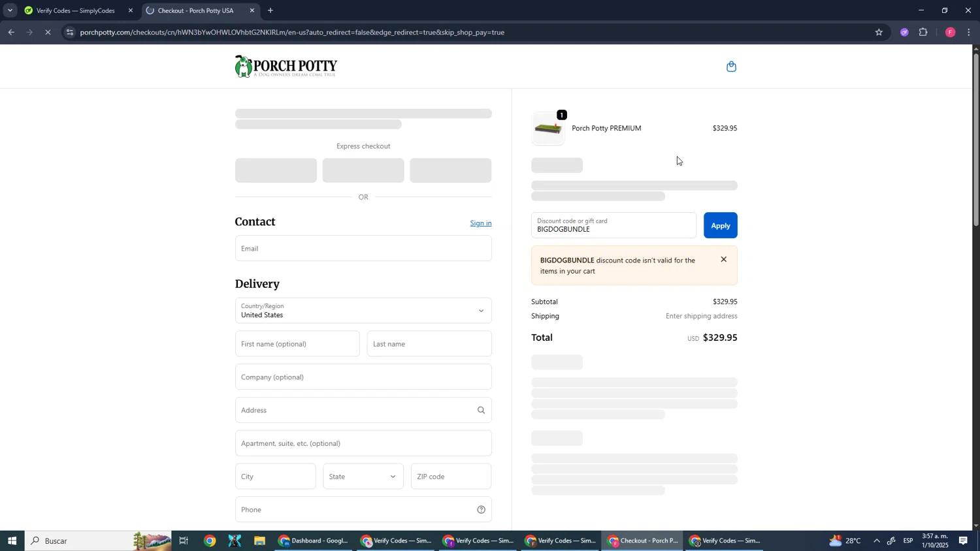980x551 pixels.
Task: Close the Checkout - Porch Potty USA tab
Action: [x=252, y=10]
